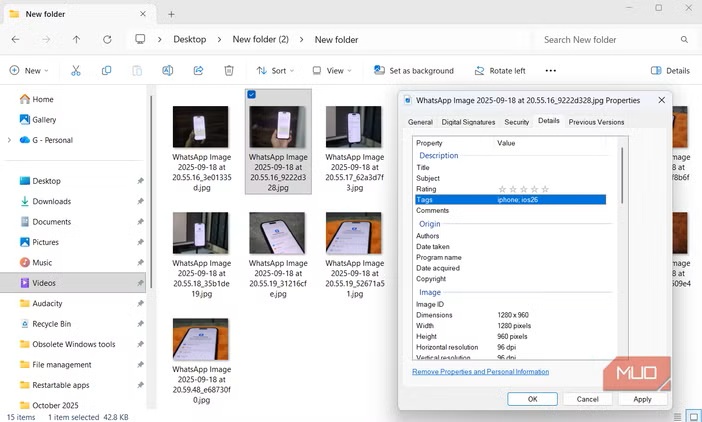The width and height of the screenshot is (702, 422).
Task: Expand the Sort dropdown
Action: 276,71
